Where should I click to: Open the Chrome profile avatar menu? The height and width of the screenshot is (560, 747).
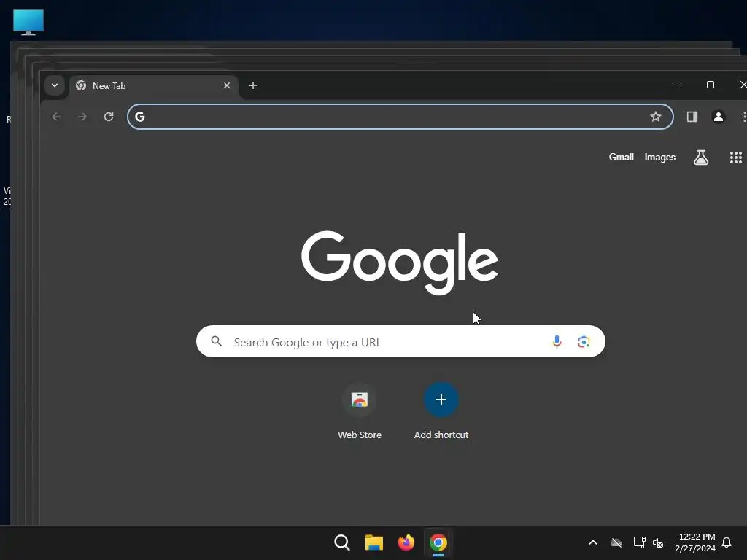(x=719, y=117)
